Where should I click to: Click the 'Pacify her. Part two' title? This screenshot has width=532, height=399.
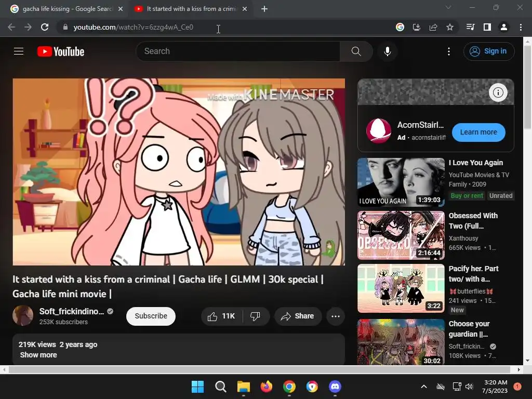[473, 274]
